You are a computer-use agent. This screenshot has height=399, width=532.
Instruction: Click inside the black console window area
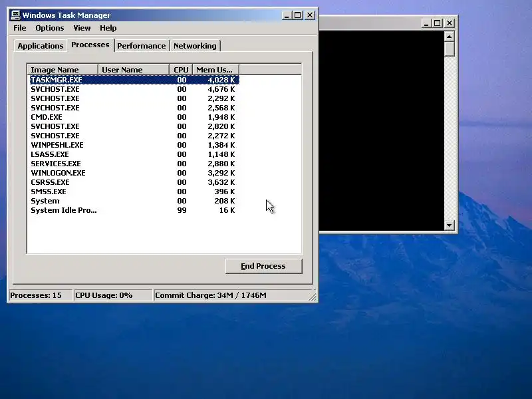[x=382, y=130]
